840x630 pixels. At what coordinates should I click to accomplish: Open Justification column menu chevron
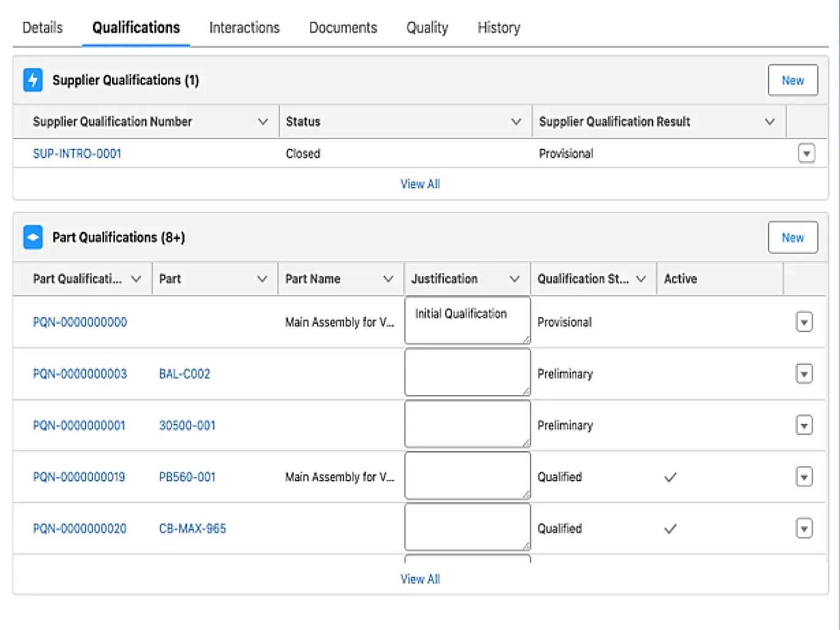(x=514, y=279)
